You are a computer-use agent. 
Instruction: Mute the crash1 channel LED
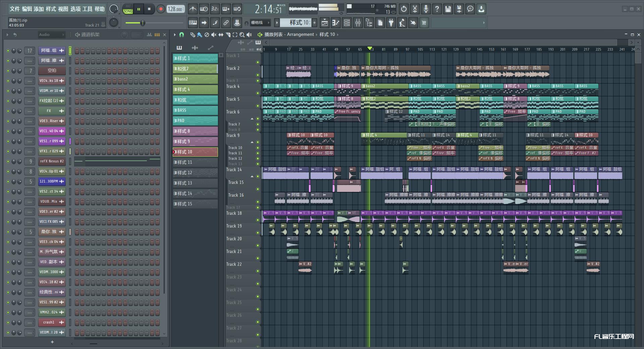pyautogui.click(x=8, y=322)
